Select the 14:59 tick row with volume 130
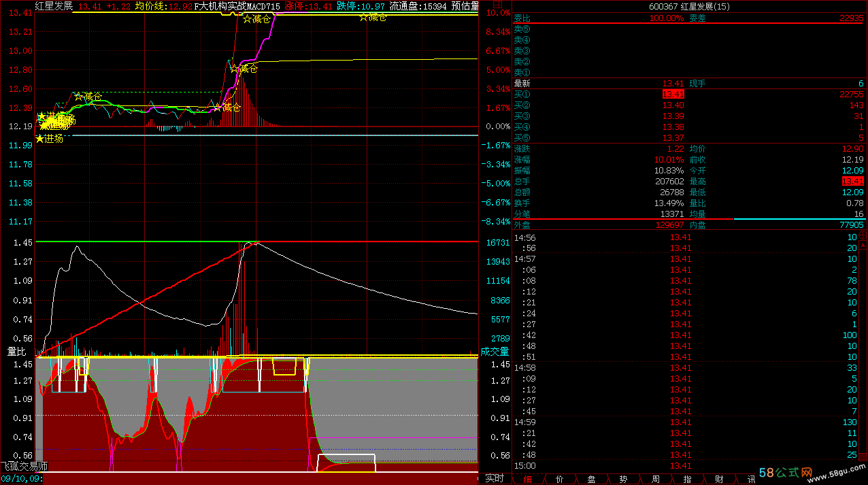Viewport: 868px width, 485px height. tap(686, 422)
